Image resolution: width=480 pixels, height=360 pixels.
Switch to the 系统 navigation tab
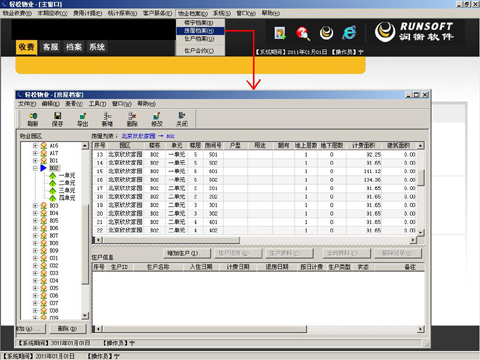97,47
